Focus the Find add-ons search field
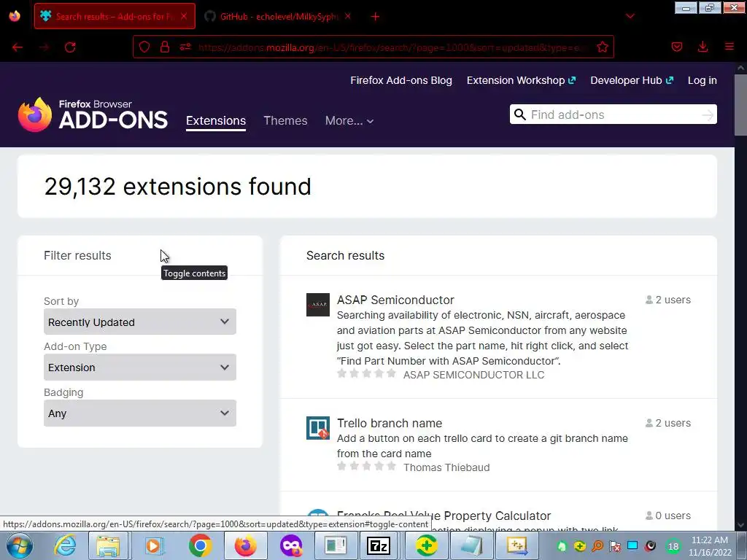 pyautogui.click(x=613, y=114)
